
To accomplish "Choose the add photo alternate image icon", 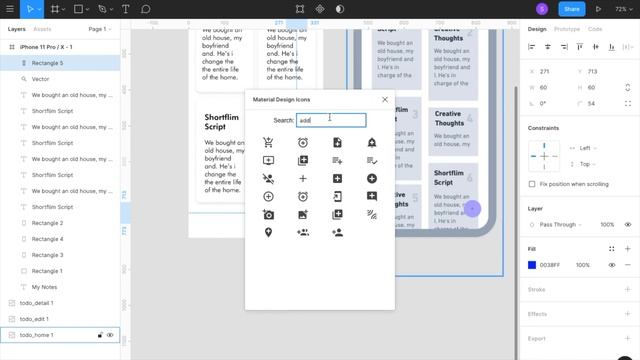I will [x=303, y=214].
